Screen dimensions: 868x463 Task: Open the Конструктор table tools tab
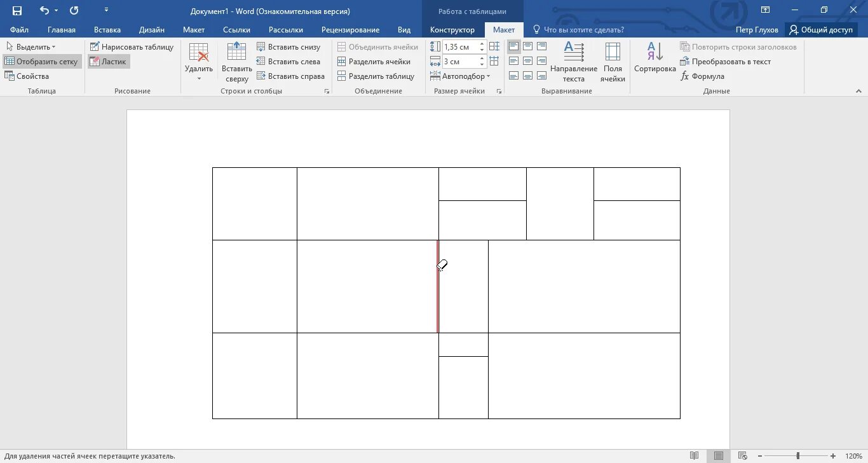[x=452, y=30]
